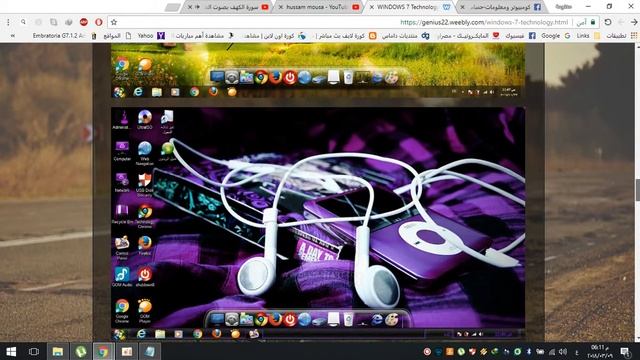Open a new tab with the new-tab button
The height and width of the screenshot is (360, 640).
click(173, 7)
